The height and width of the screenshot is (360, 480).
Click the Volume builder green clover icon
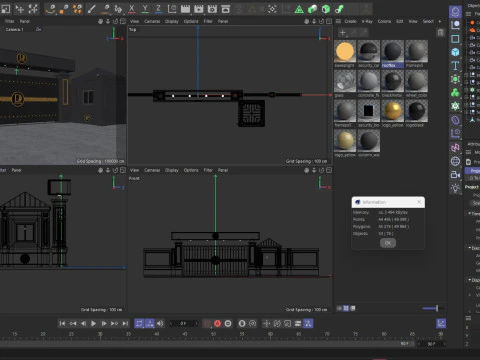pyautogui.click(x=455, y=92)
